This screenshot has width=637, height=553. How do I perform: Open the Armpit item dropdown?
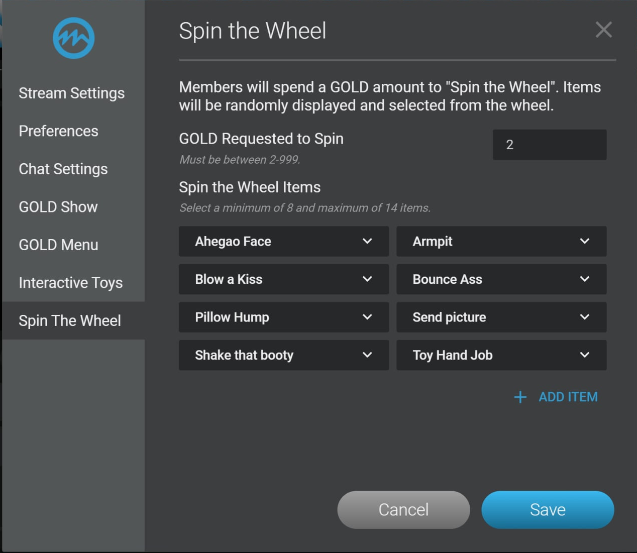click(501, 241)
